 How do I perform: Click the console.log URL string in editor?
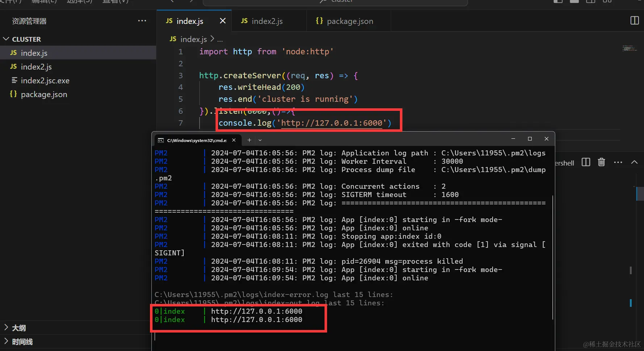pos(331,123)
